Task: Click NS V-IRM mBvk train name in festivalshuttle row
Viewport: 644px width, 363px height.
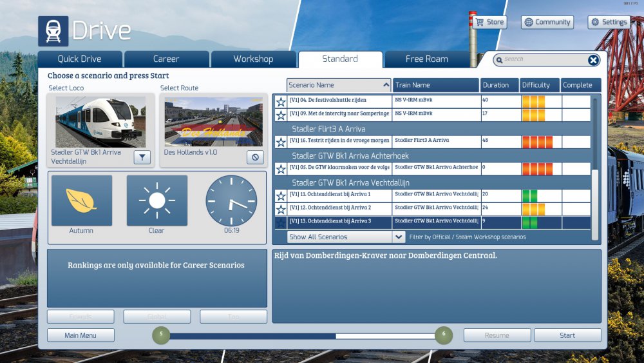Action: point(413,100)
